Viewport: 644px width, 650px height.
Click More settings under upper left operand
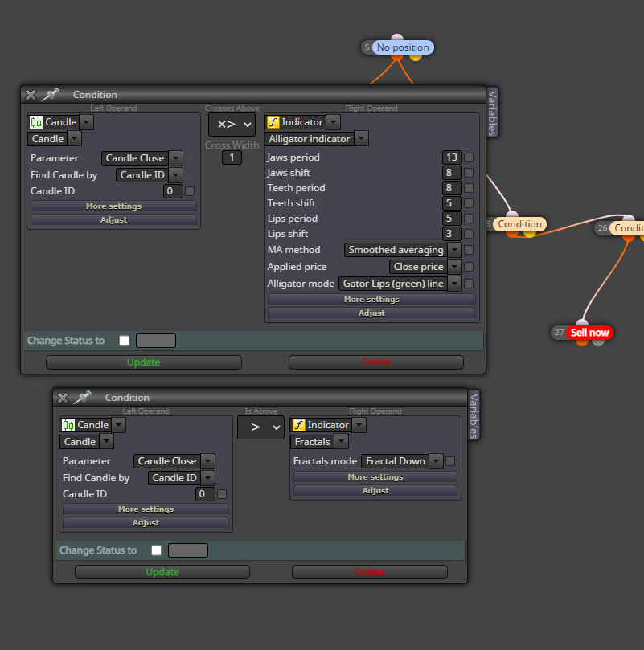pos(113,206)
